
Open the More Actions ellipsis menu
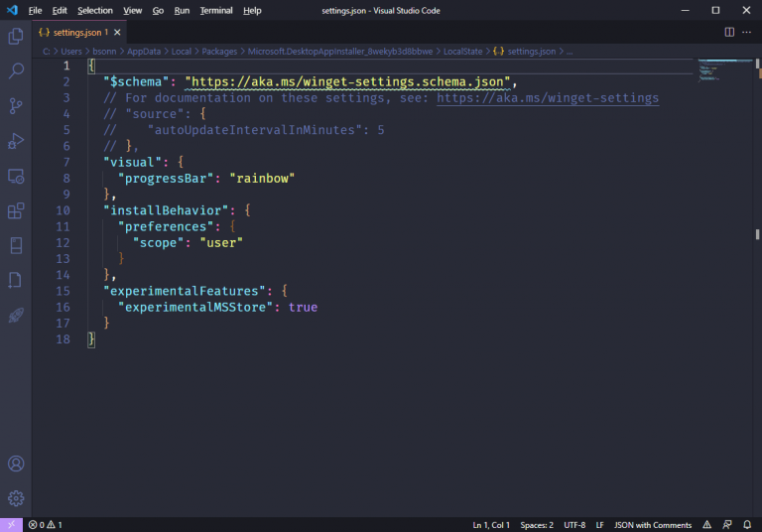[746, 32]
